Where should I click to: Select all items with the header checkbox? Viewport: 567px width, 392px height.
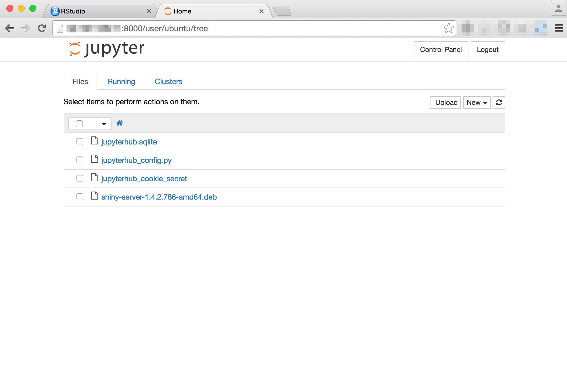(80, 123)
